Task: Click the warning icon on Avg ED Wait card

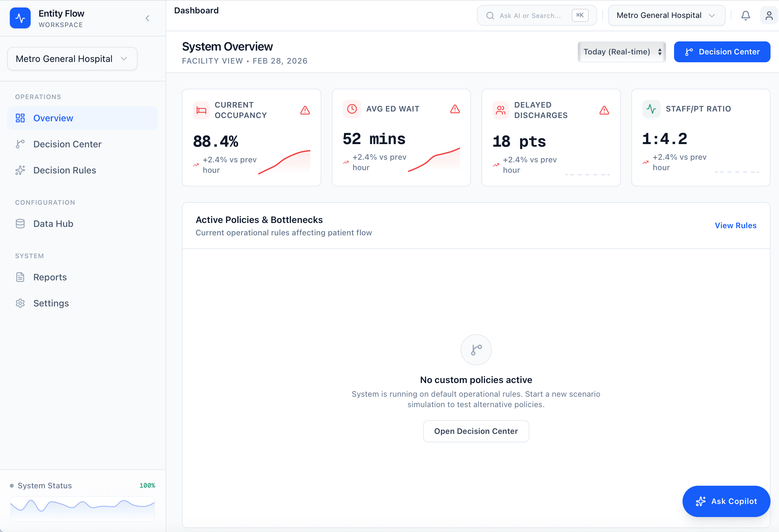Action: click(455, 109)
